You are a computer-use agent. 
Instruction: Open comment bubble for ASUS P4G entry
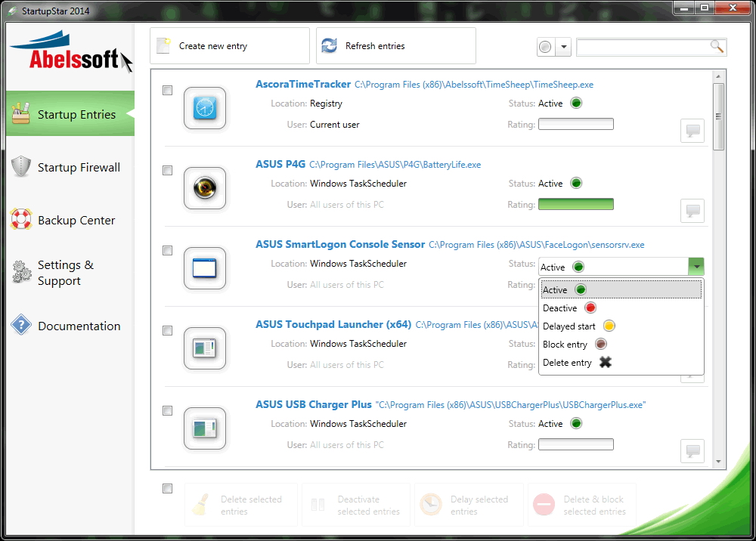[692, 211]
